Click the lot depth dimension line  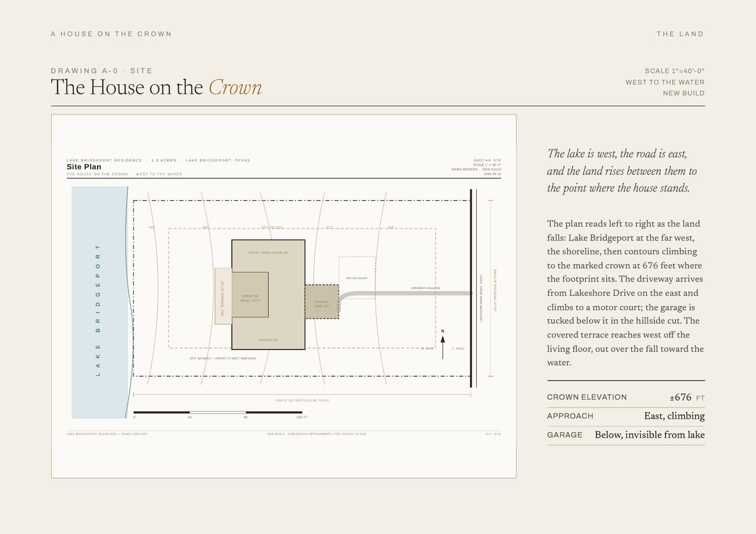(x=302, y=395)
